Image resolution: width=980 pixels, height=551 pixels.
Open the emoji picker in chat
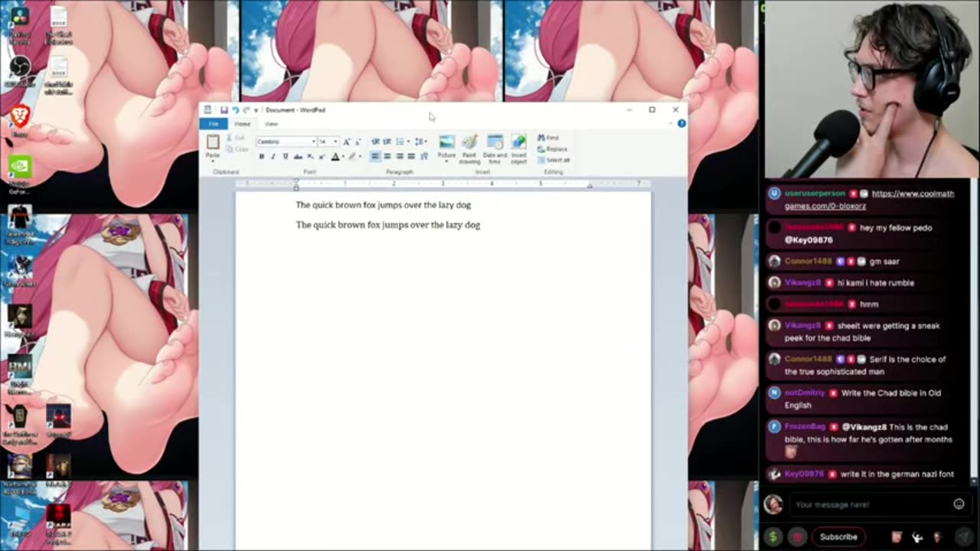point(959,504)
